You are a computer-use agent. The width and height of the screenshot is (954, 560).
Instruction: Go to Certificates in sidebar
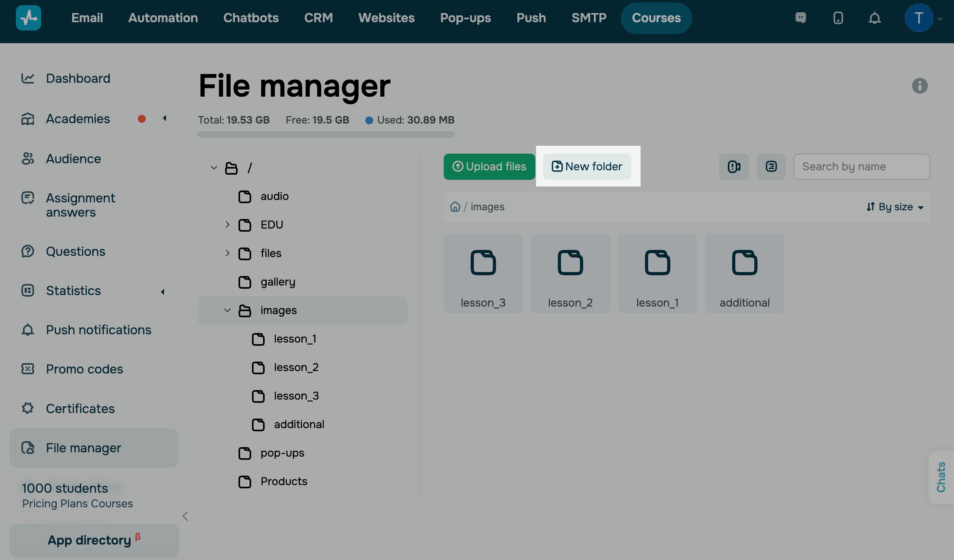point(80,408)
